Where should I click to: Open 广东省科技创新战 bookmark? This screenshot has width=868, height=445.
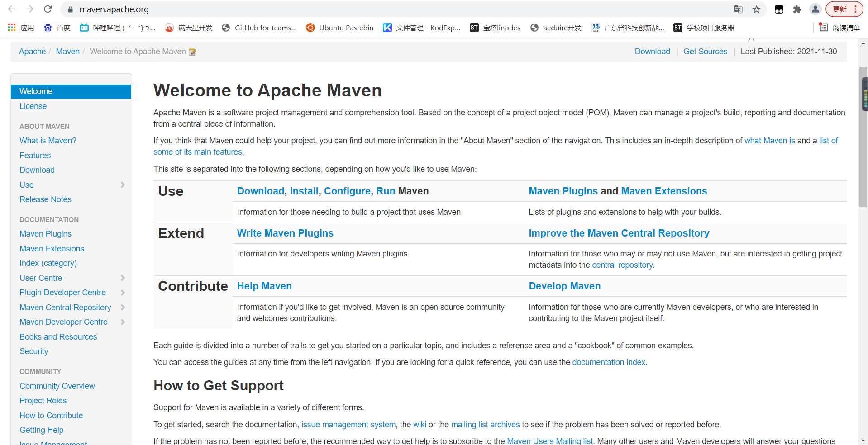coord(628,28)
